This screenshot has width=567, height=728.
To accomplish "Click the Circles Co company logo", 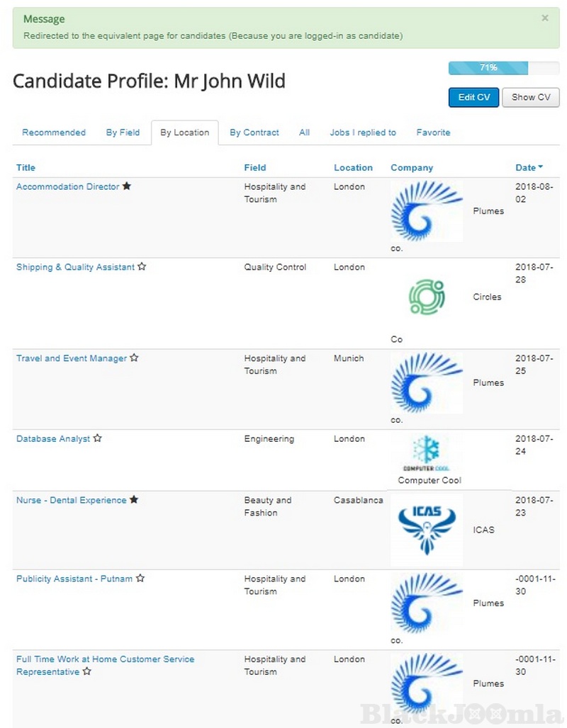I will (x=427, y=297).
